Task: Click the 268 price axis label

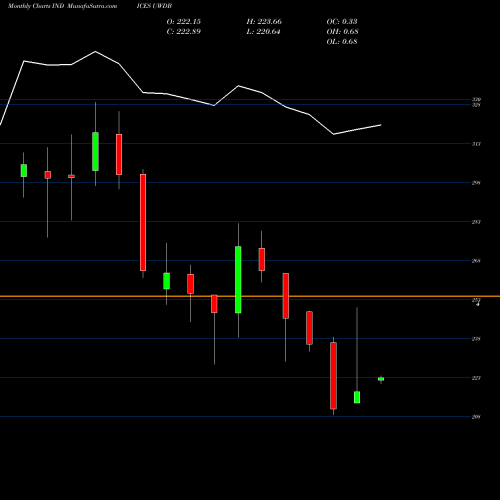Action: [476, 261]
